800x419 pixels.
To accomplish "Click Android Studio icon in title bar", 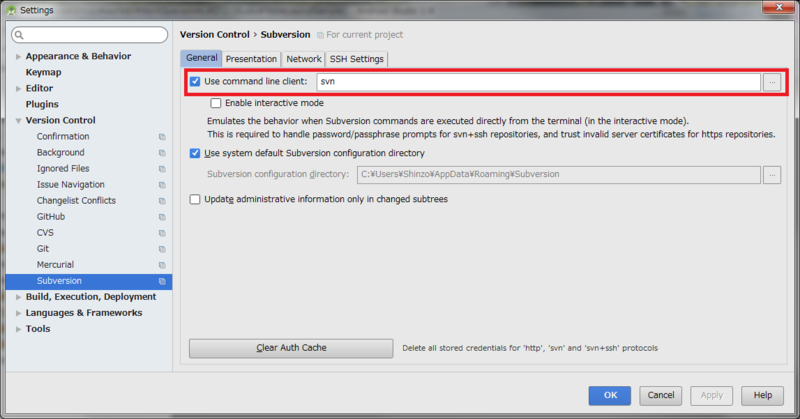I will (x=11, y=10).
